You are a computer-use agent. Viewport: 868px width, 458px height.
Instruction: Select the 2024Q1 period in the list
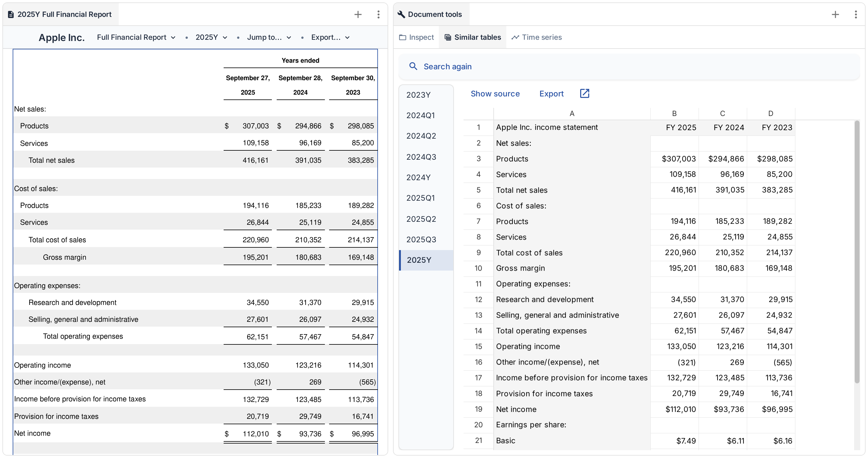[426, 115]
